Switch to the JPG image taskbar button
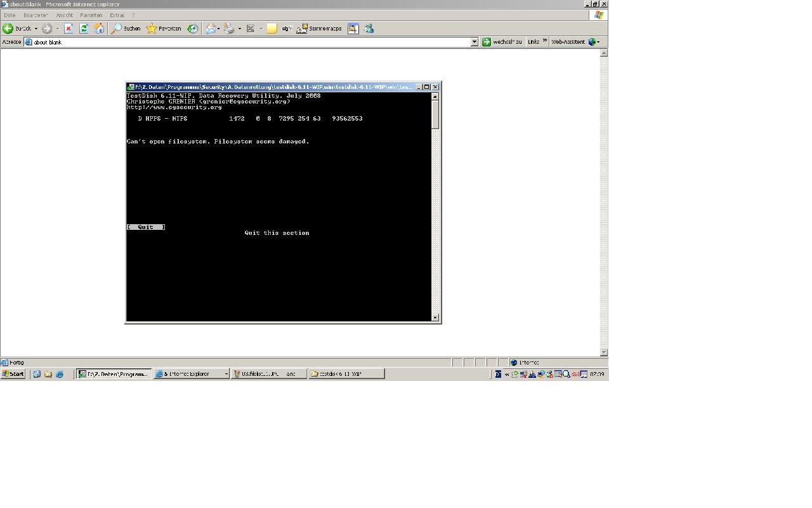Viewport: 812px width, 508px height. [269, 374]
